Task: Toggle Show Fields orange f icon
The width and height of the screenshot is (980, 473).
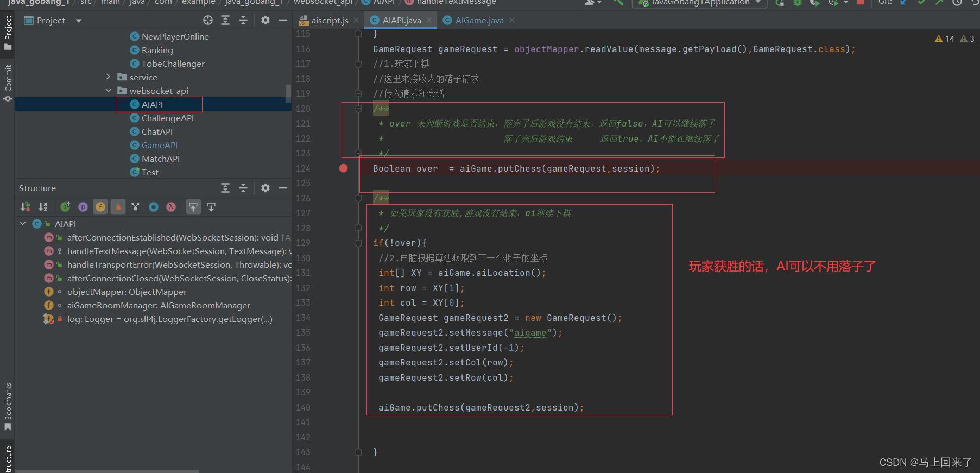Action: 100,207
